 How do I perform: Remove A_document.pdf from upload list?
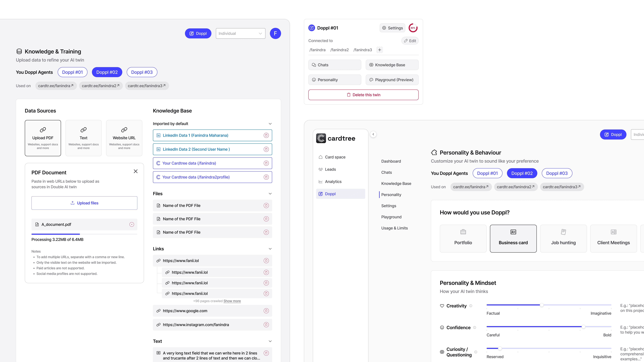tap(132, 225)
